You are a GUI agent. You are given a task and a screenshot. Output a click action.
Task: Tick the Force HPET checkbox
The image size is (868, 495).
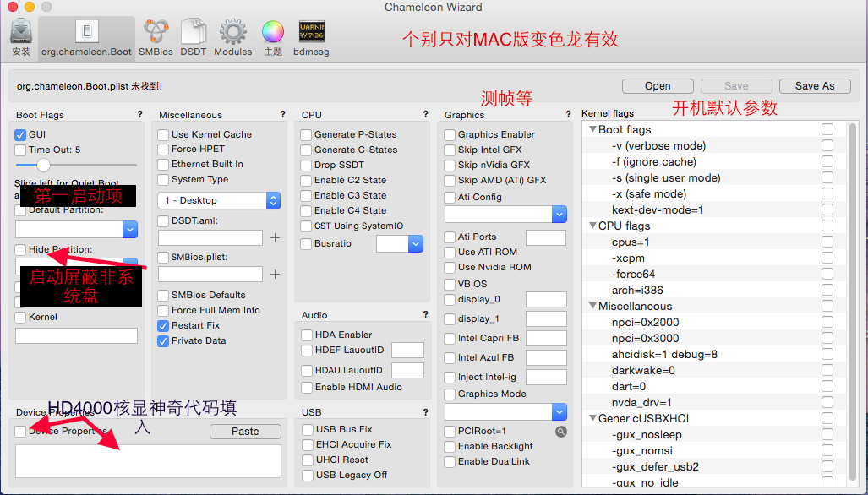coord(163,150)
